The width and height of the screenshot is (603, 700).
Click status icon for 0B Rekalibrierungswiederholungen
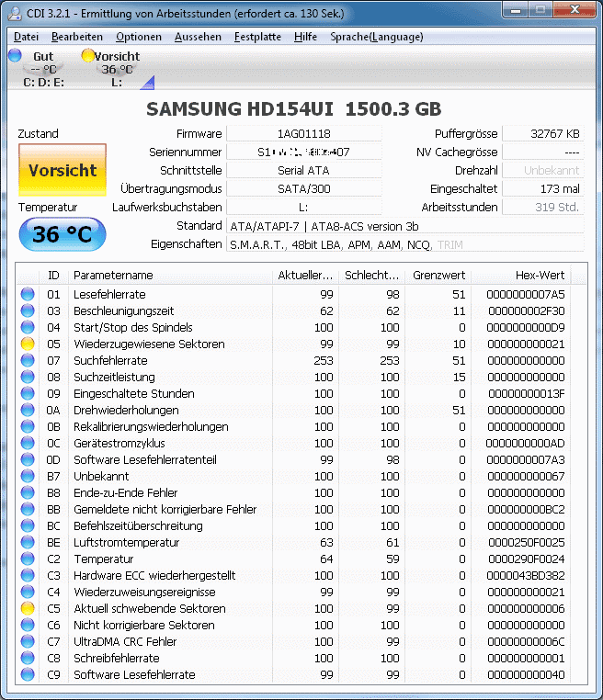[28, 426]
